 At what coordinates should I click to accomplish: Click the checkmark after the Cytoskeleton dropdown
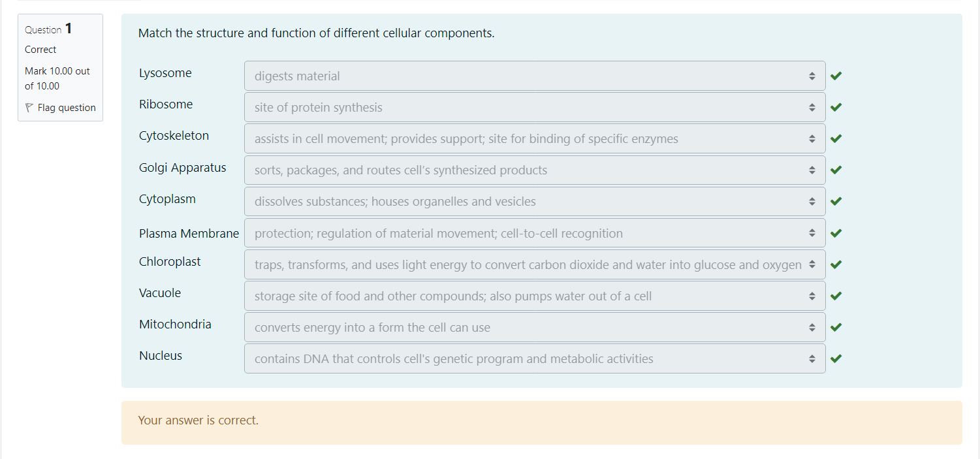pyautogui.click(x=836, y=138)
